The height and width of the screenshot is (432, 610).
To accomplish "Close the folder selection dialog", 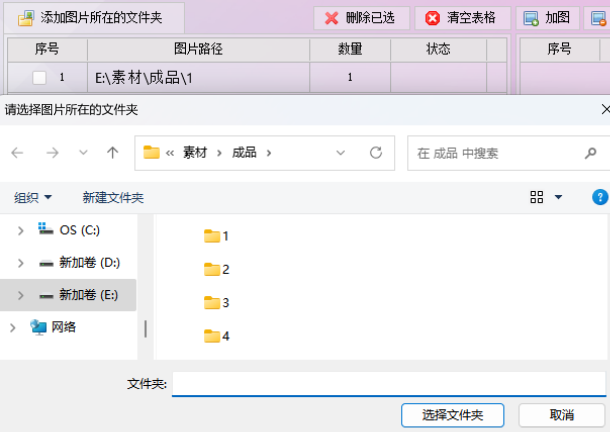I will [x=605, y=109].
